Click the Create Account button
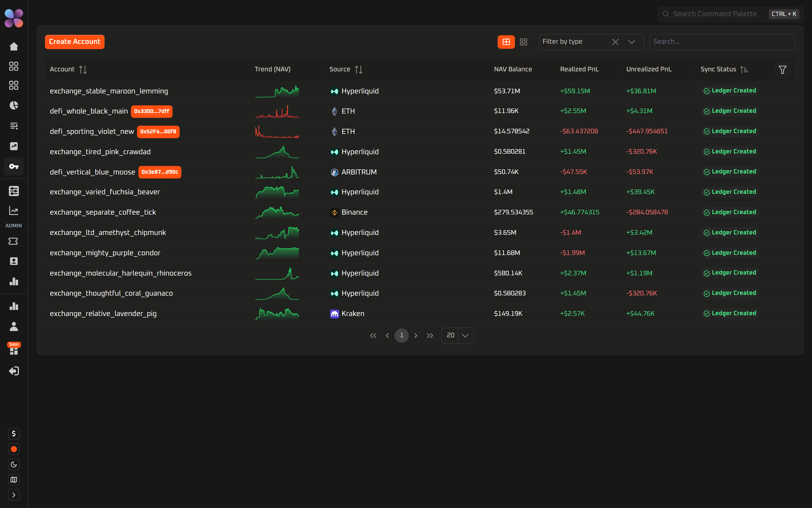This screenshot has height=508, width=812. click(75, 42)
